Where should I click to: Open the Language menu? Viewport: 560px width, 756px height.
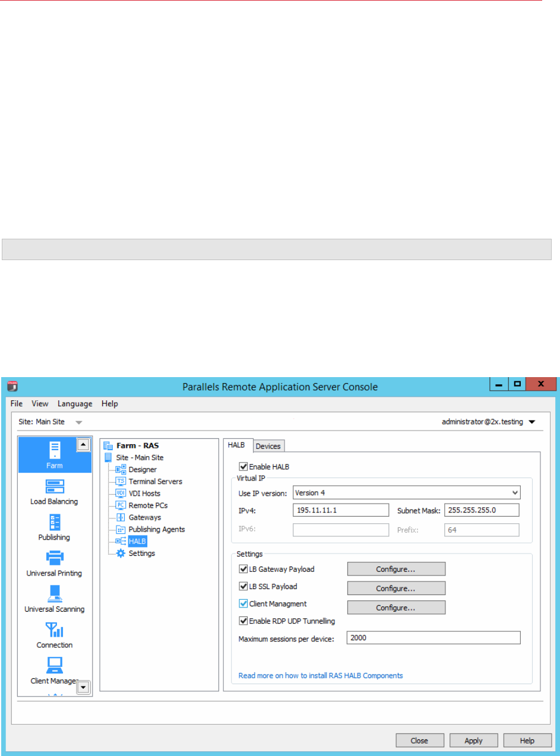[x=75, y=404]
